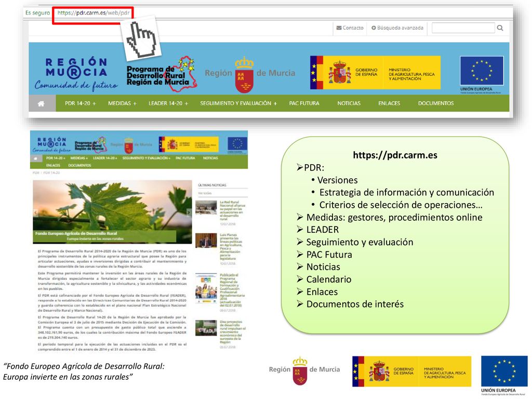Click into the search input field
Image resolution: width=532 pixels, height=399 pixels.
[x=463, y=28]
